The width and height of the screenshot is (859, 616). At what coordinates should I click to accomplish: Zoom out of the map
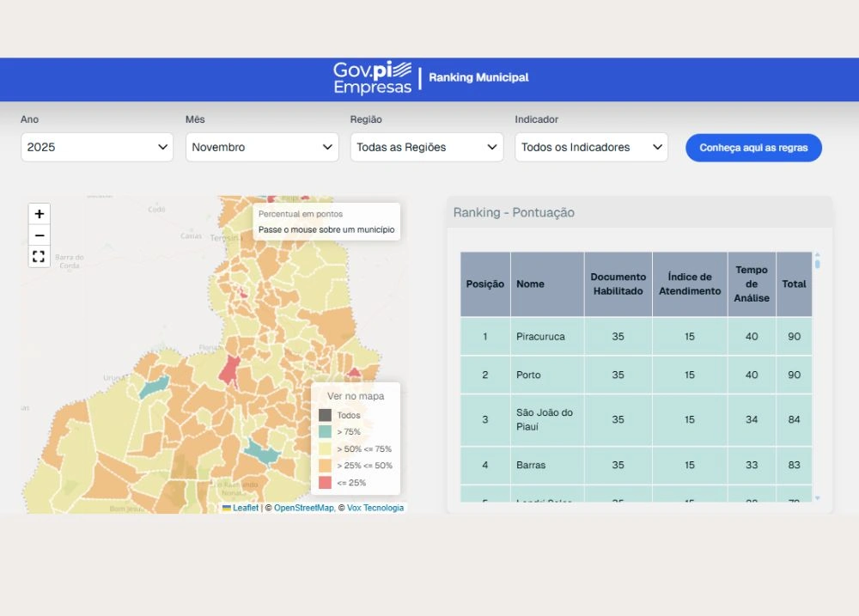pyautogui.click(x=40, y=235)
